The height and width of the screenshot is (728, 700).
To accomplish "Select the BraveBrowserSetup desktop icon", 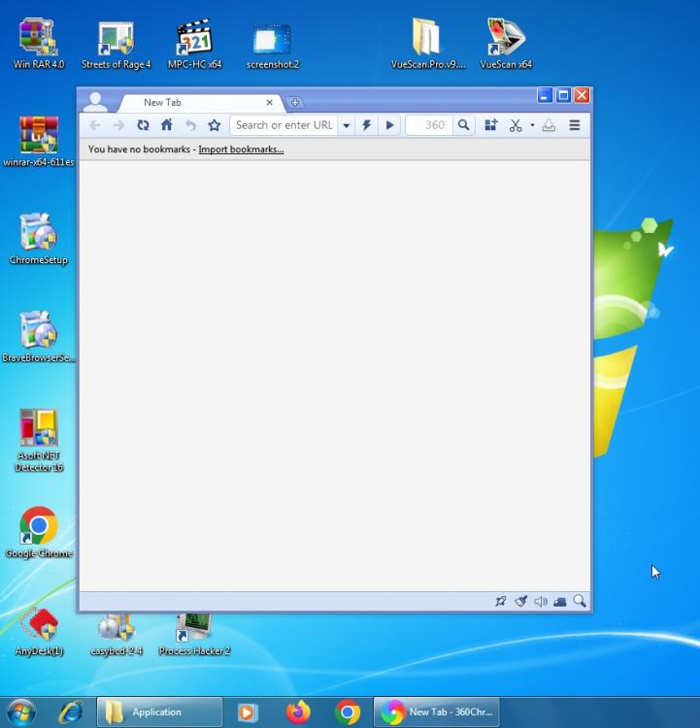I will tap(39, 338).
